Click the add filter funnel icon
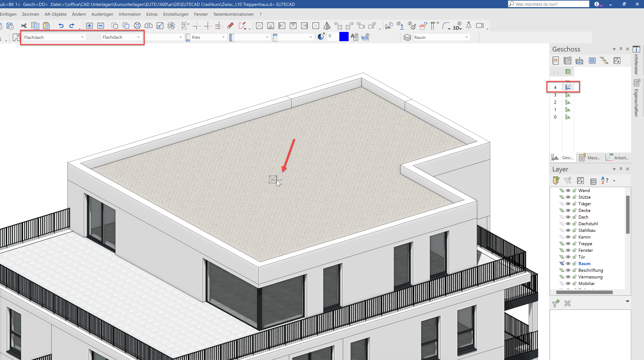Screen dimensions: 644x360 tap(556, 303)
